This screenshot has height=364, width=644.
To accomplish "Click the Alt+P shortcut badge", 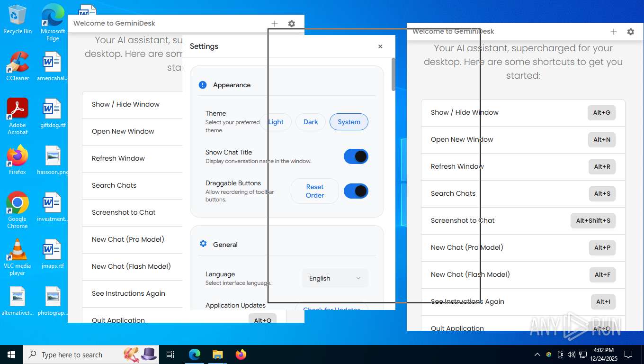I will [x=602, y=248].
